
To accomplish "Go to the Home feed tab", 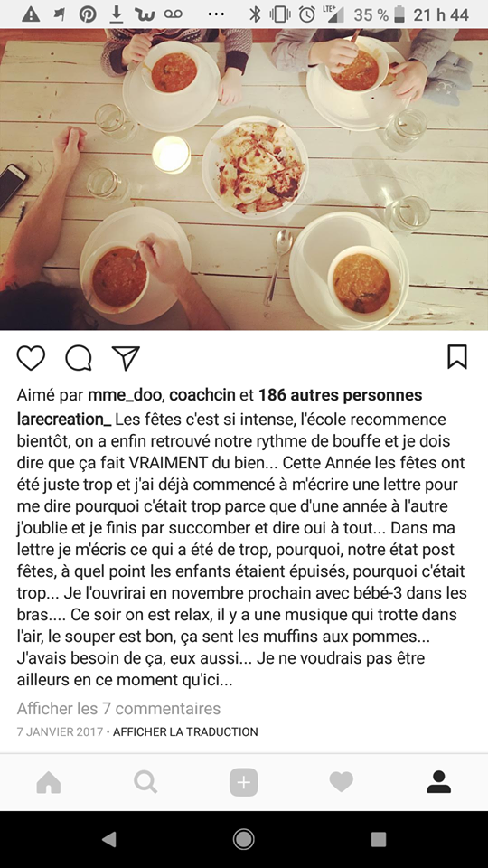I will coord(49,782).
